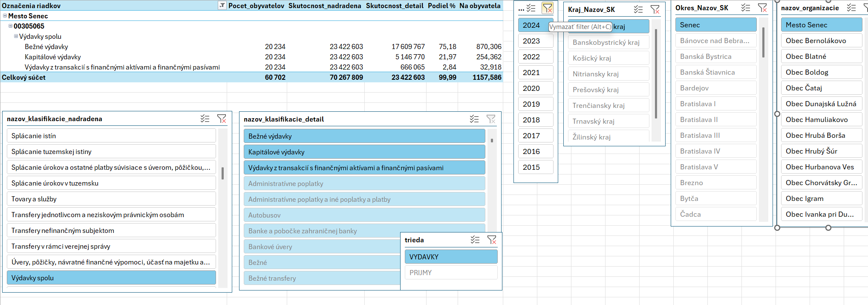Image resolution: width=868 pixels, height=305 pixels.
Task: Select Kapitálové výdavky in detail slicer
Action: [364, 152]
